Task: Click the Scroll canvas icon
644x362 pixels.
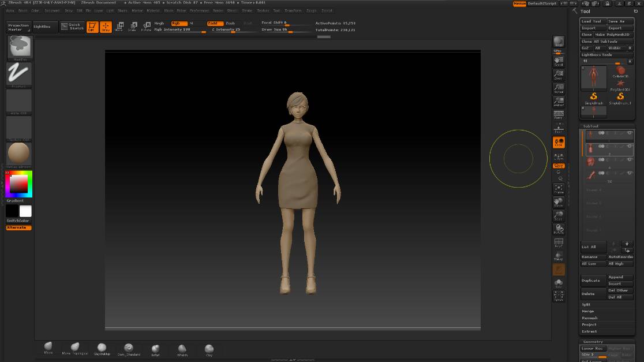Action: pyautogui.click(x=559, y=61)
